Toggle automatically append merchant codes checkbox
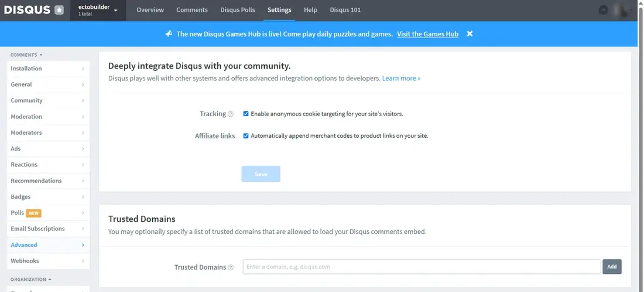Screen dimensions: 644x292 click(246, 135)
